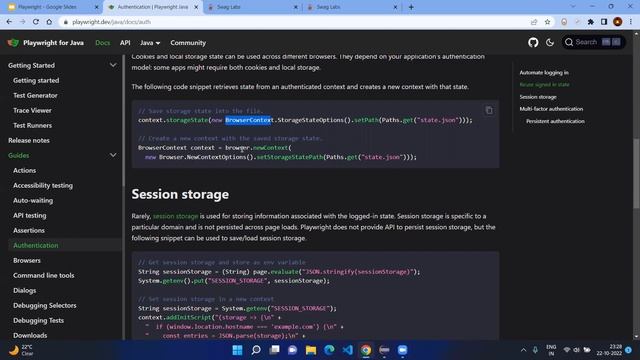
Task: Go back in browser history
Action: [x=9, y=22]
